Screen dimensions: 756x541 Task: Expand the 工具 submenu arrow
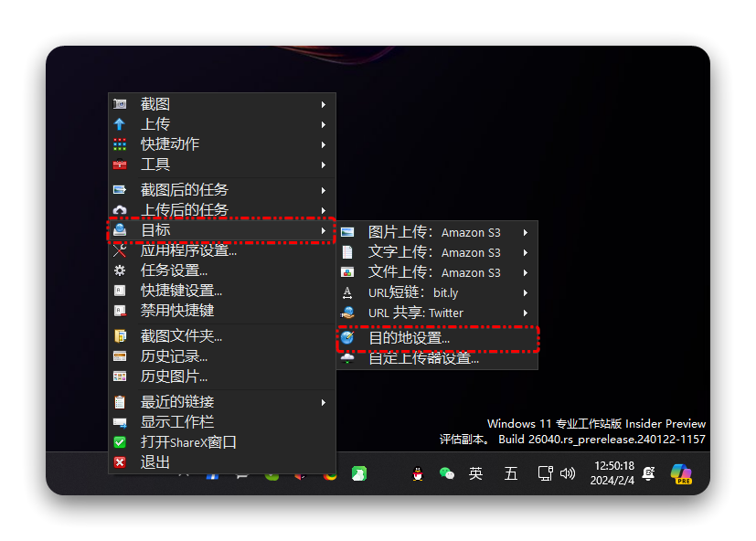pos(324,164)
